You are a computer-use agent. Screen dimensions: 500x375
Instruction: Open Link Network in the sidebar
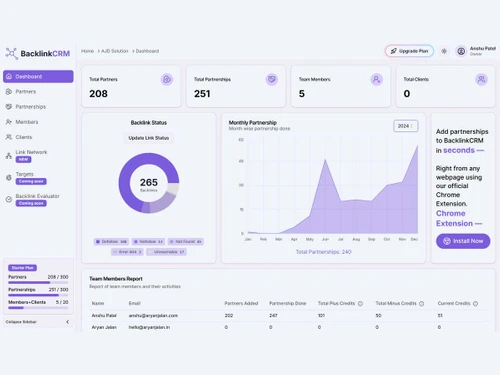[31, 152]
